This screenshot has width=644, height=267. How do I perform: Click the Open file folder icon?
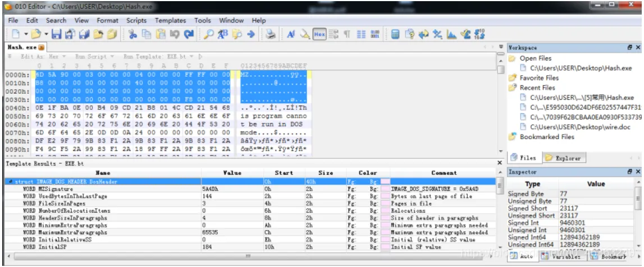click(x=36, y=34)
